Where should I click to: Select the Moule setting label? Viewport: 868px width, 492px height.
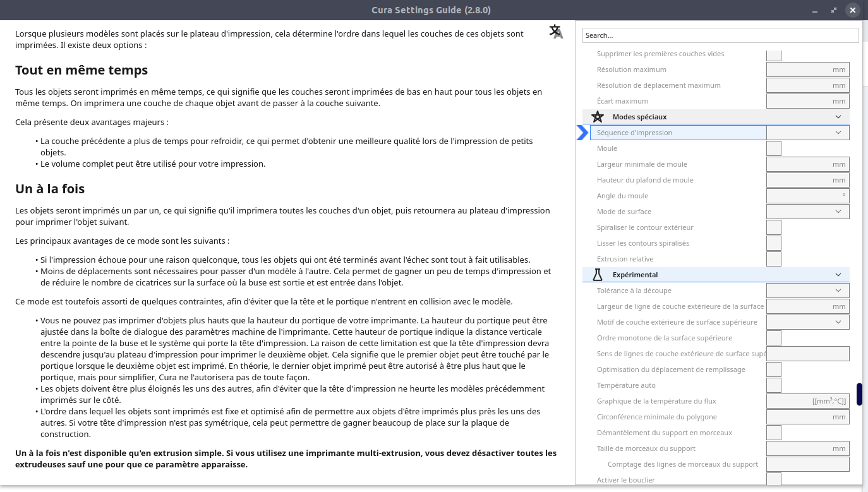(x=607, y=148)
